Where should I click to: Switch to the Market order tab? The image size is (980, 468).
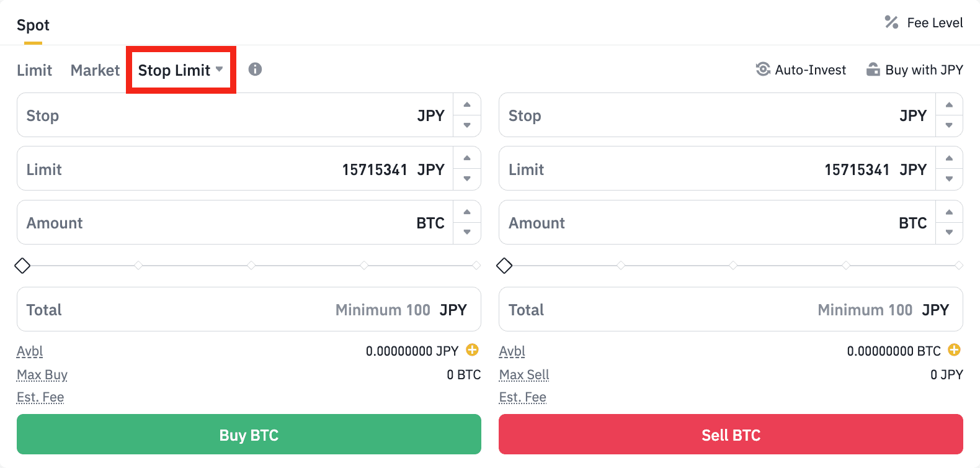[x=95, y=70]
